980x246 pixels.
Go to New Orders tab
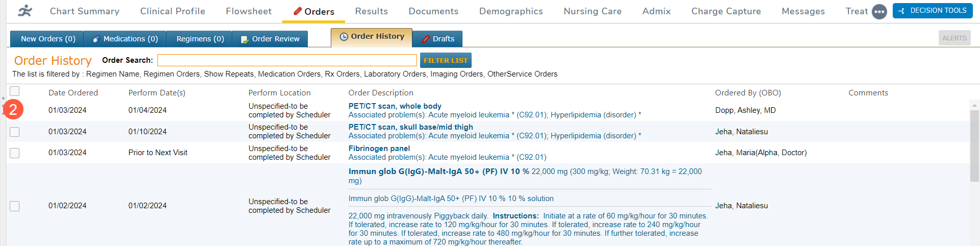coord(47,39)
